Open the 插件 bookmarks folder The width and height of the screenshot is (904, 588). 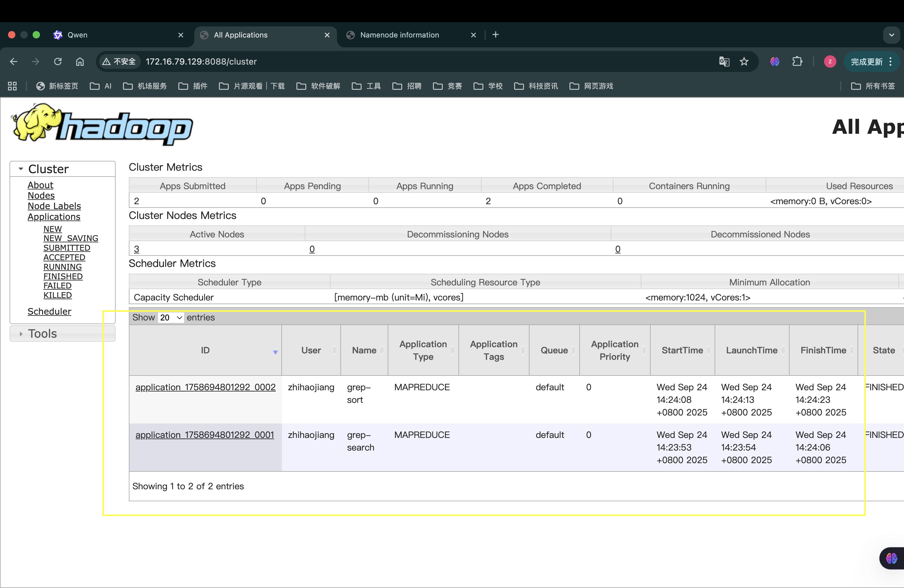click(x=193, y=86)
